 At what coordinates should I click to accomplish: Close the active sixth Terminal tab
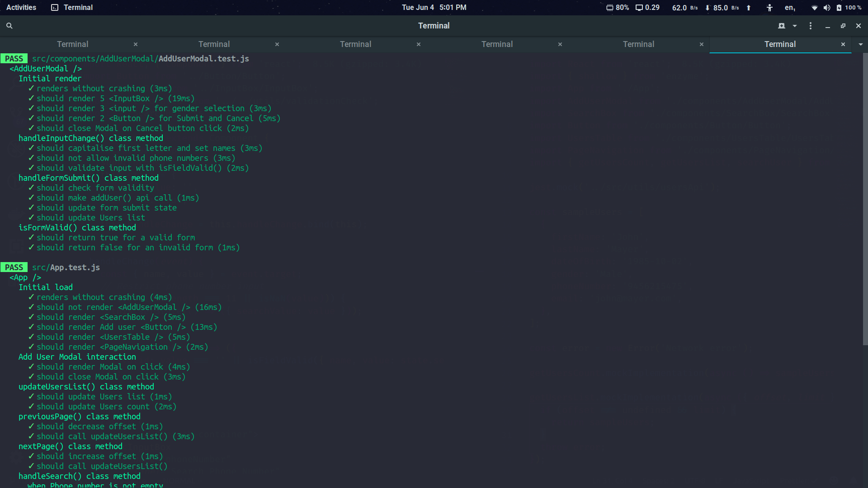(x=843, y=44)
